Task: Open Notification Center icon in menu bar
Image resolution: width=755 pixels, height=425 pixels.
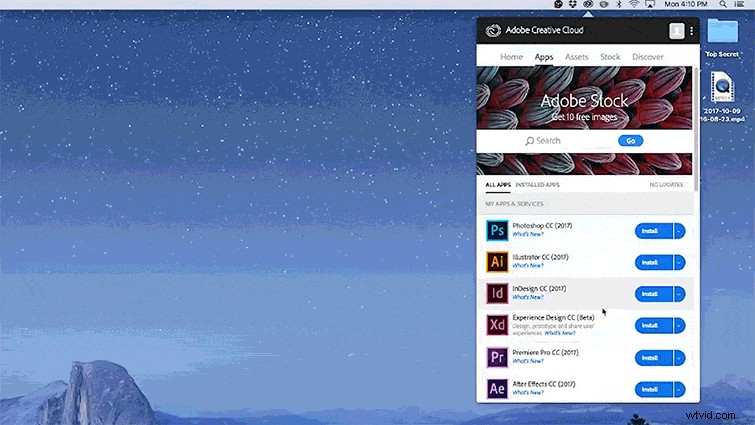Action: [x=740, y=4]
